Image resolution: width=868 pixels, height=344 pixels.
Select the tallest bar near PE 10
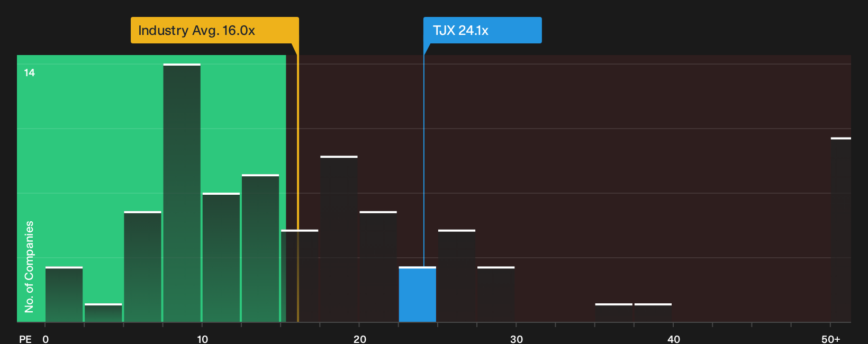coord(182,193)
